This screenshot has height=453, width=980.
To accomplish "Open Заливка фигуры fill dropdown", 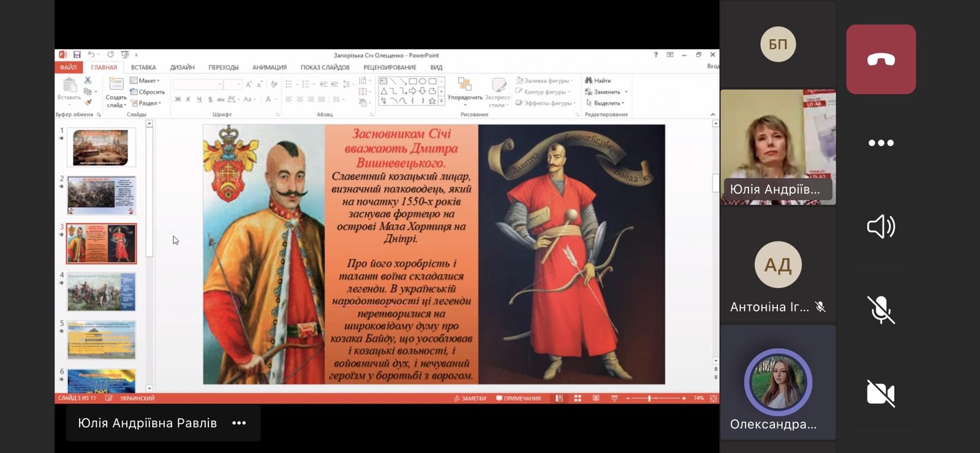I will (x=545, y=81).
